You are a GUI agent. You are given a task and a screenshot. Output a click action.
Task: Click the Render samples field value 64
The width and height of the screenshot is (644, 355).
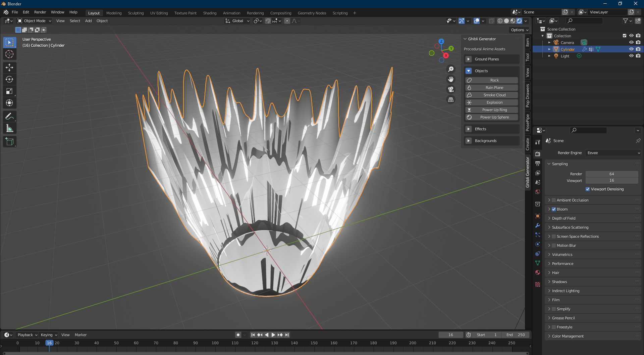tap(612, 174)
